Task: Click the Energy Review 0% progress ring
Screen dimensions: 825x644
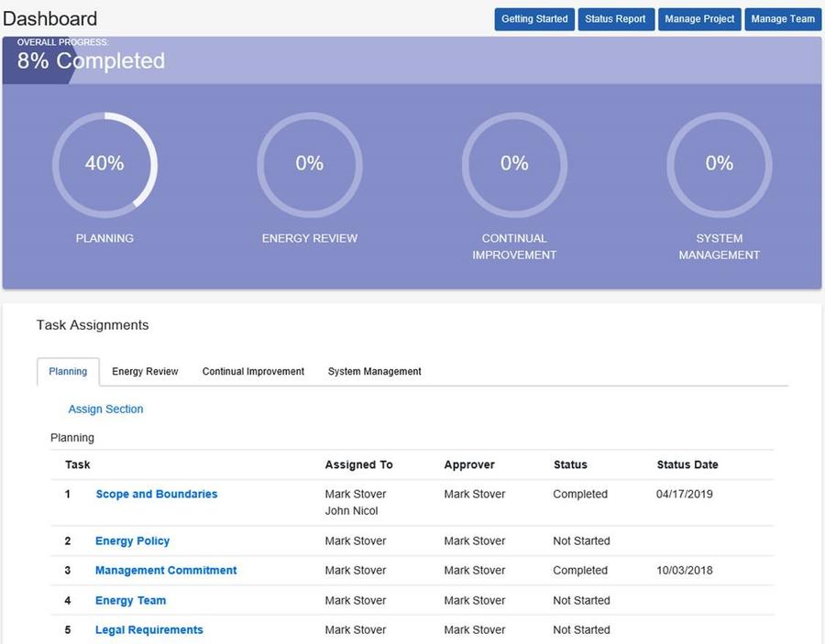Action: tap(310, 165)
